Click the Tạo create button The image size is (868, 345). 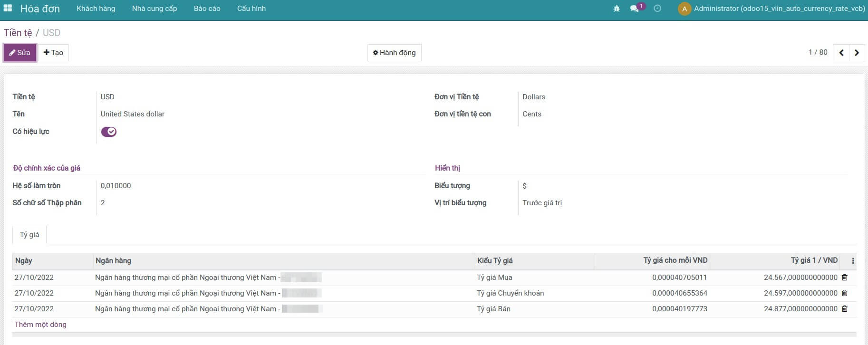[x=53, y=53]
